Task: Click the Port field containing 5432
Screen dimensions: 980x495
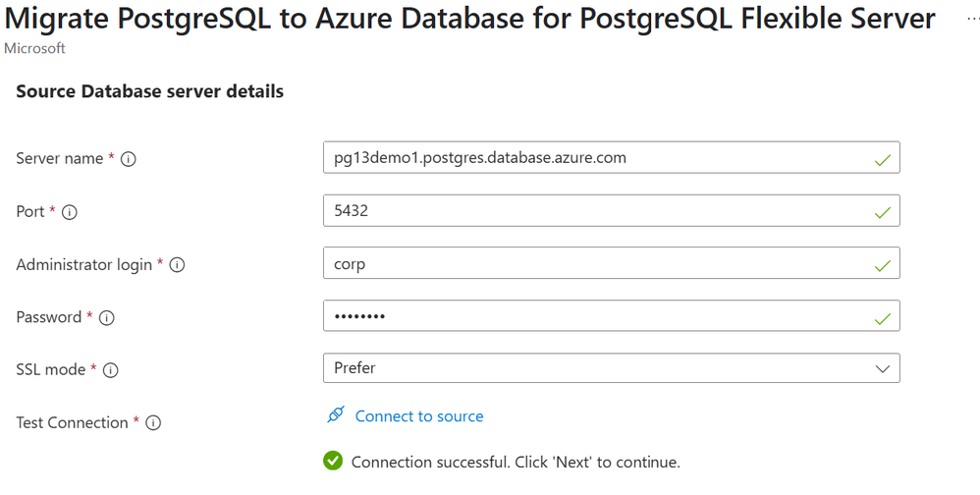Action: tap(589, 210)
